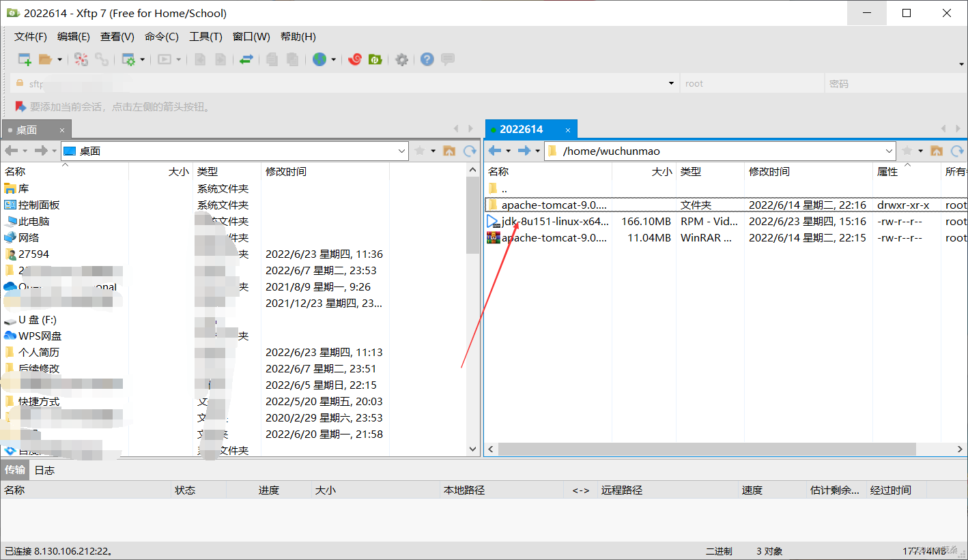
Task: Click the Reconnect chain-link icon
Action: point(102,59)
